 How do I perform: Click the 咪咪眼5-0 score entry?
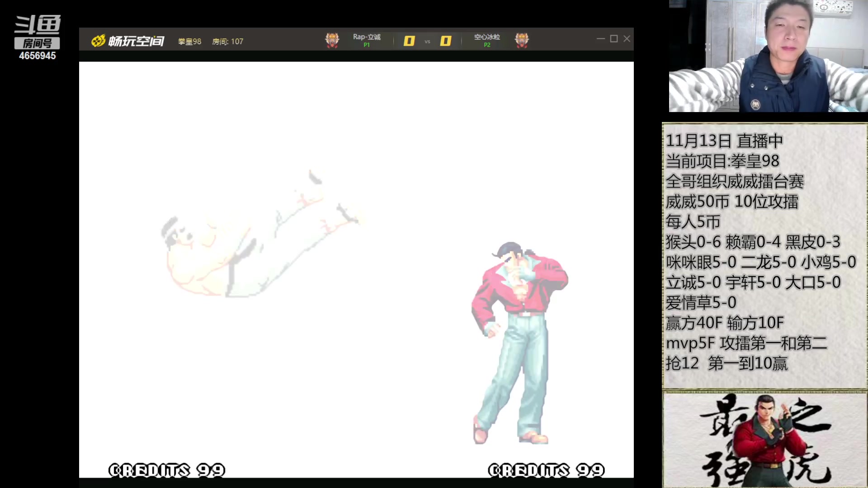[x=701, y=262]
